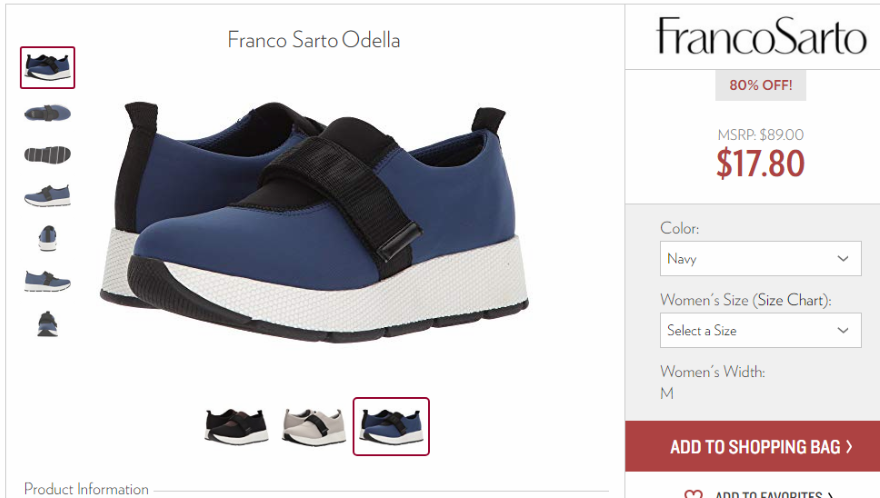This screenshot has height=498, width=880.
Task: Select the first angled-pair thumbnail view
Action: pos(48,67)
